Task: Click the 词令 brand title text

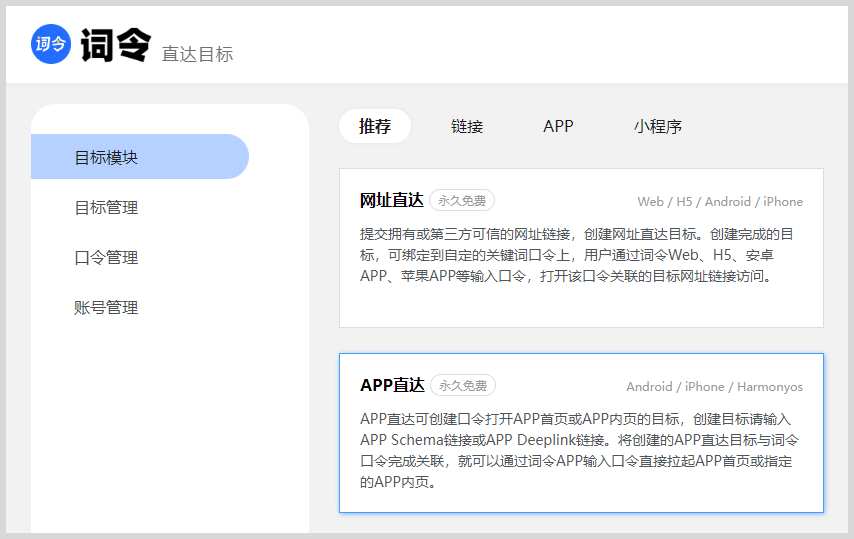Action: [x=115, y=45]
